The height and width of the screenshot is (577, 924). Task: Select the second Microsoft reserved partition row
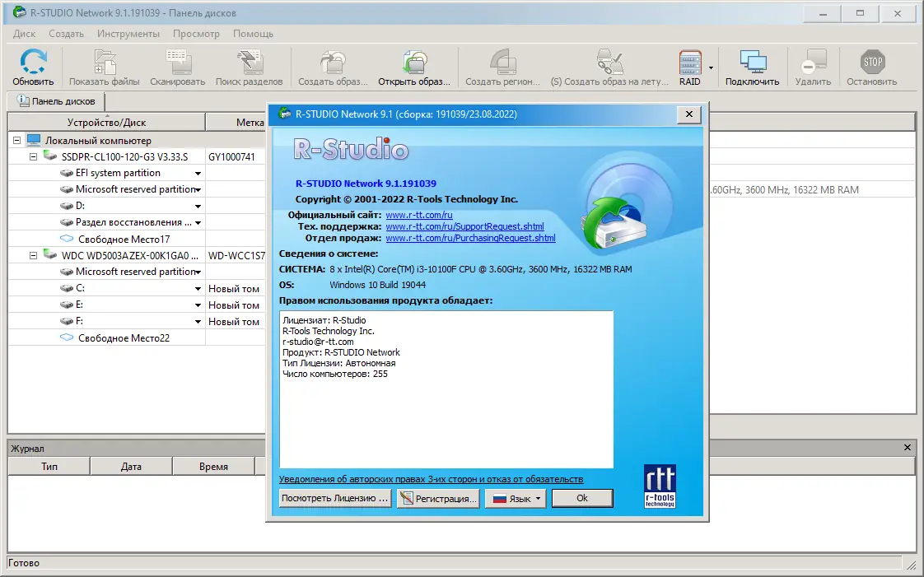pos(136,272)
